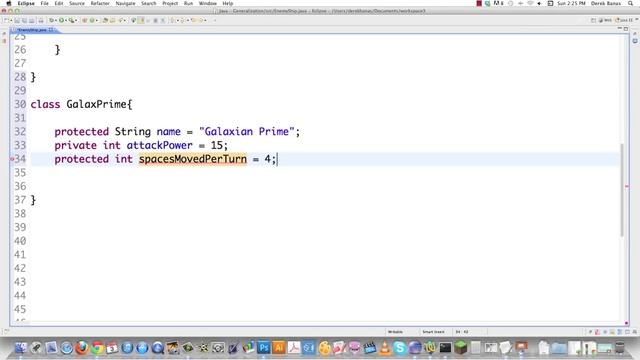This screenshot has height=360, width=640.
Task: Open the Trash in the dock
Action: point(620,348)
